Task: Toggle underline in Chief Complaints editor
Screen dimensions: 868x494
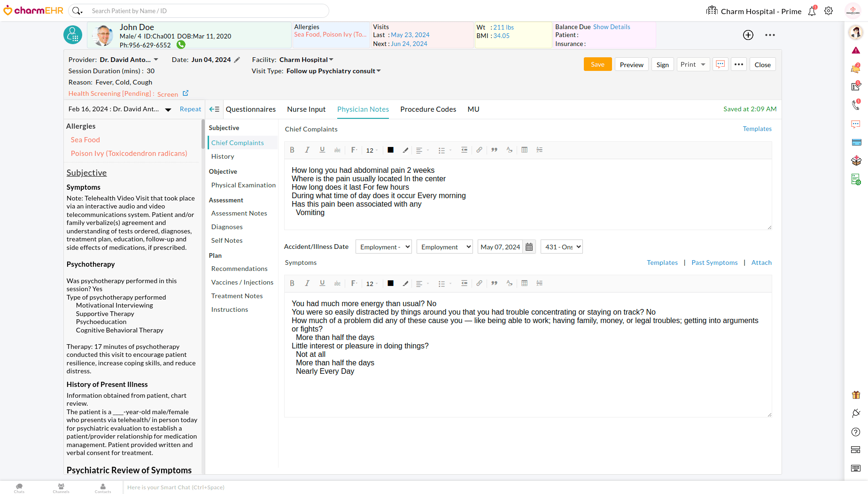Action: tap(322, 150)
